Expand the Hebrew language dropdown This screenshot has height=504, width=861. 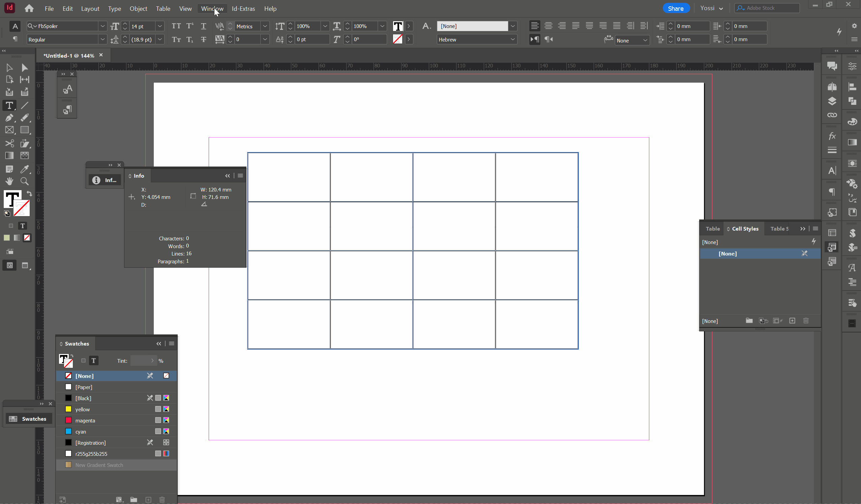pyautogui.click(x=512, y=39)
